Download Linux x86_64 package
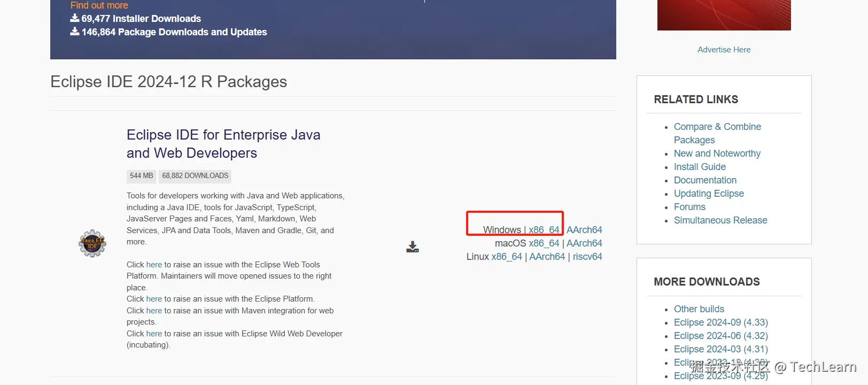The width and height of the screenshot is (868, 385). point(507,257)
